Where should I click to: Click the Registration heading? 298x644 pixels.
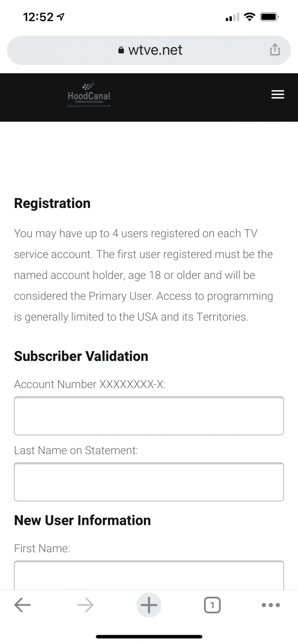coord(52,203)
